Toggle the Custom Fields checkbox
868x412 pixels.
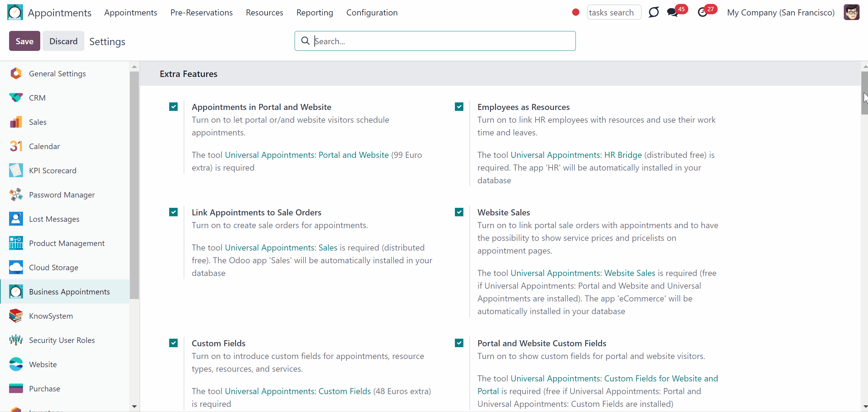point(173,343)
